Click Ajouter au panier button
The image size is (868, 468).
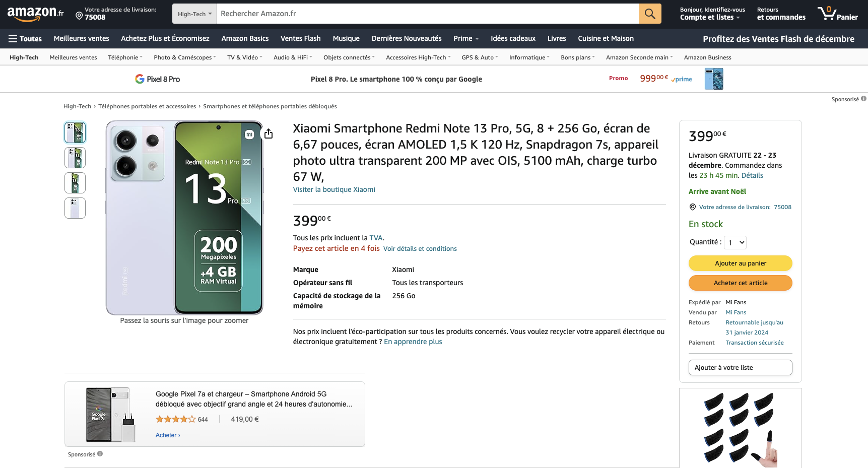click(740, 263)
